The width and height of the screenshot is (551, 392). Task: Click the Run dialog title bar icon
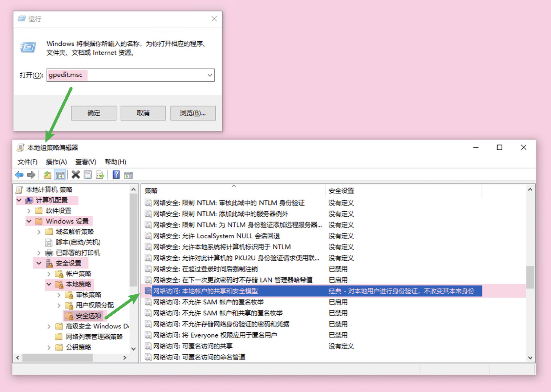tap(22, 19)
